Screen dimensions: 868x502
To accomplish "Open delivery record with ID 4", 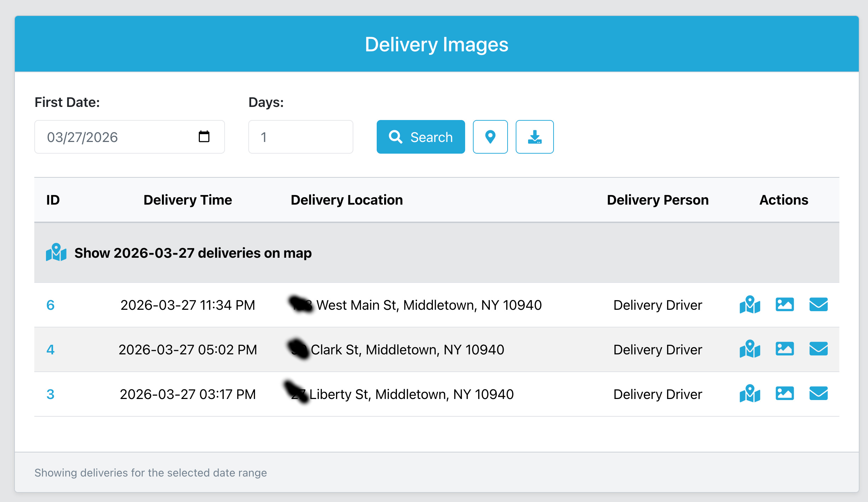I will [51, 349].
